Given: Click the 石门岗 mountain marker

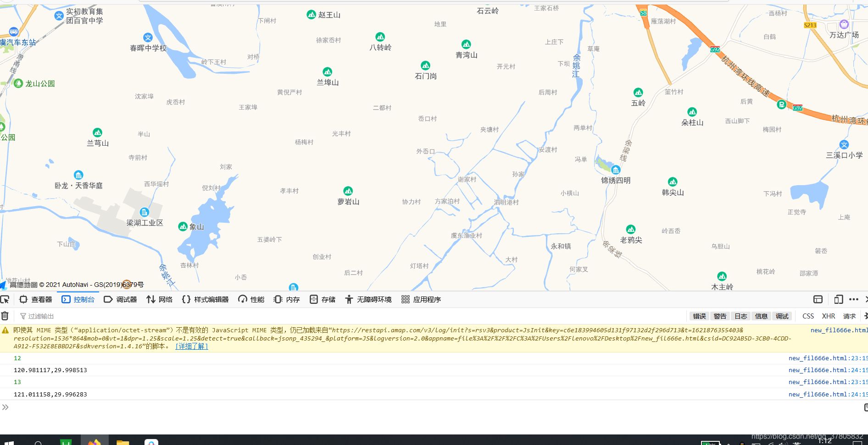Looking at the screenshot, I should point(426,66).
